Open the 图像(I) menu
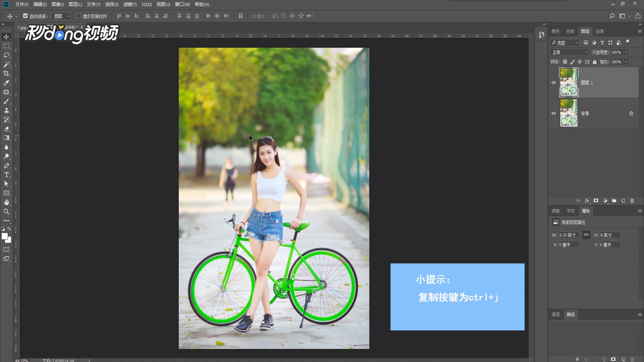 [57, 5]
